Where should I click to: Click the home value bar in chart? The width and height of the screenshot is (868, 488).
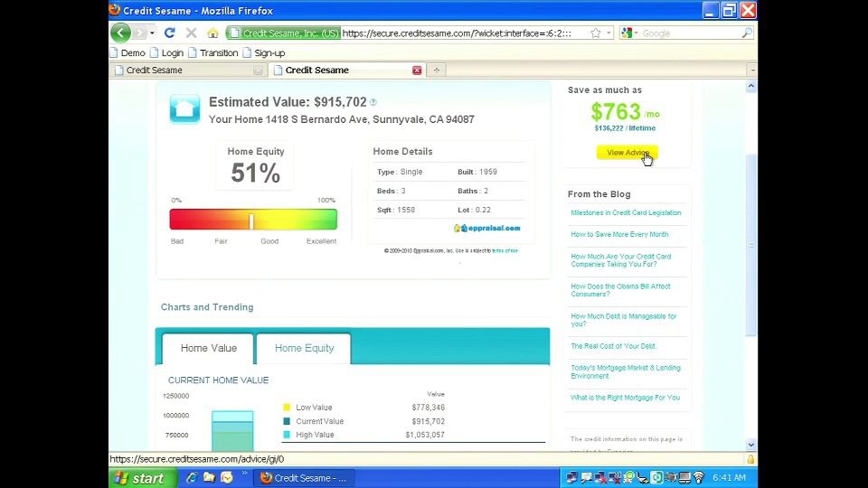coord(232,431)
